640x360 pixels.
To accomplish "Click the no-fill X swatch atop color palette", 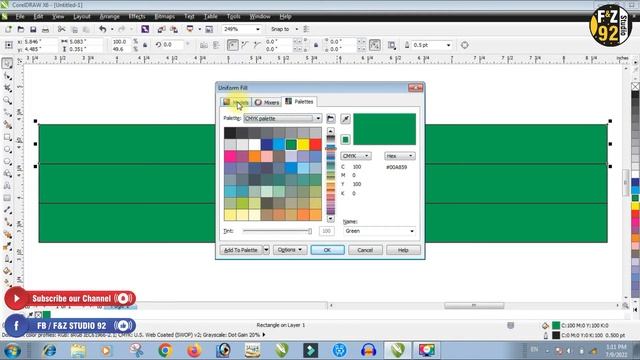I will coord(636,86).
